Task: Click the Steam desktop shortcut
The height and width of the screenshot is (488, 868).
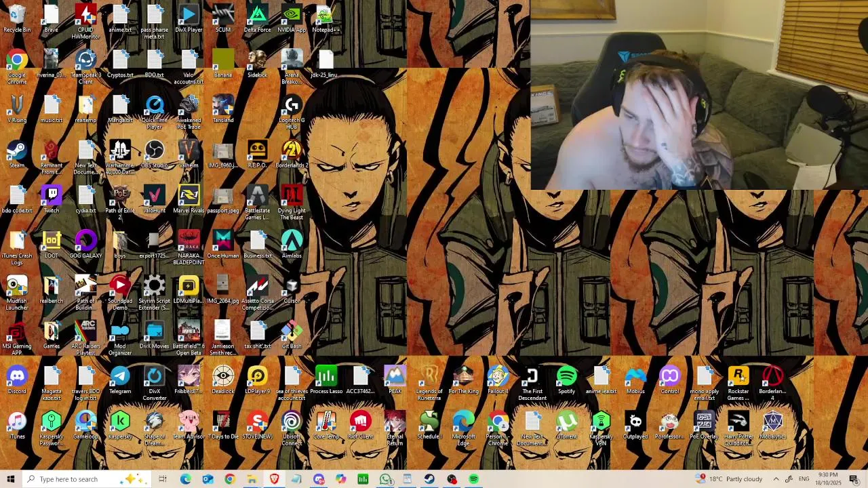Action: (x=17, y=154)
